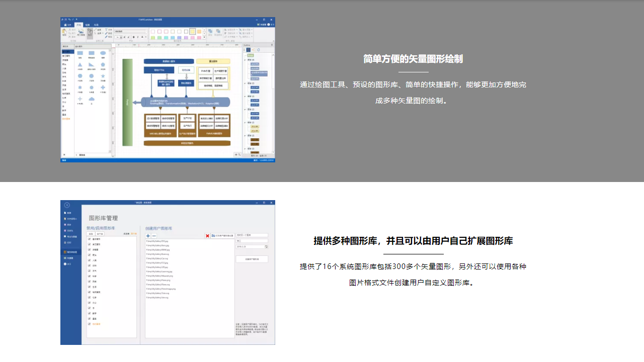Screen dimensions: 644x362
Task: Uncheck the 人员 library checkbox
Action: [x=89, y=260]
